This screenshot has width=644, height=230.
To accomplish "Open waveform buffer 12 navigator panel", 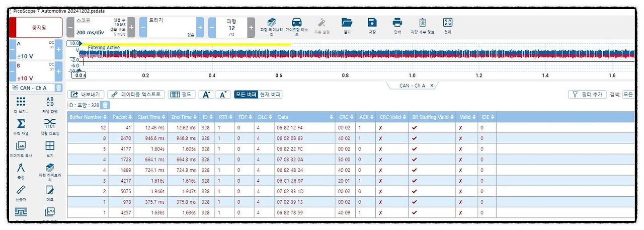I will 231,27.
